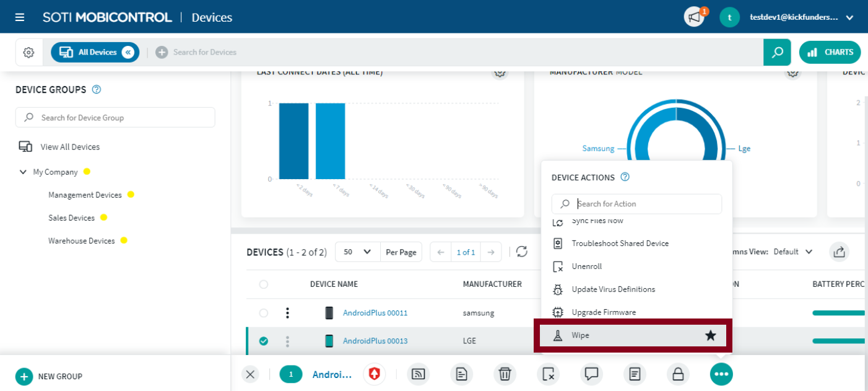The height and width of the screenshot is (391, 868).
Task: Click the unenroll device toolbar icon
Action: (x=548, y=374)
